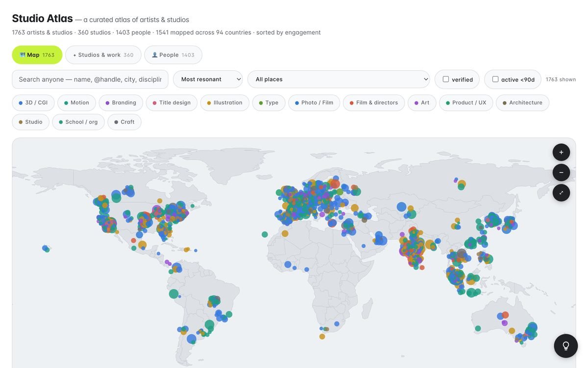Screen dimensions: 588x368
Task: Toggle the Art filter chip
Action: click(x=422, y=103)
